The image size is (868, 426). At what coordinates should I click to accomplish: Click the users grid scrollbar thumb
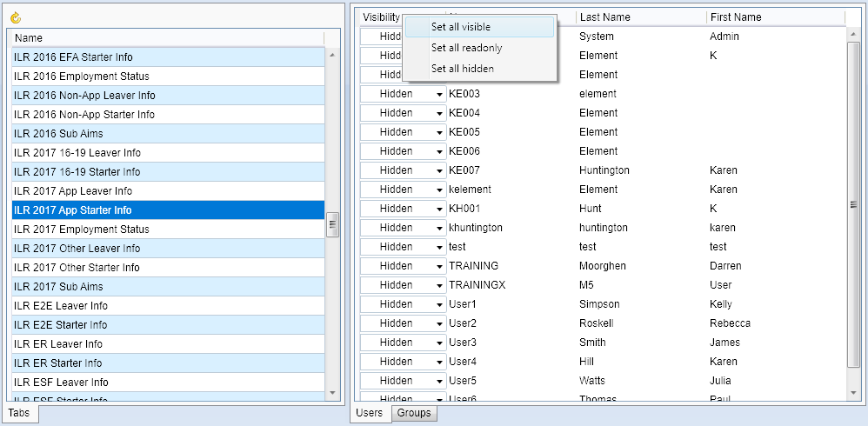click(x=853, y=204)
